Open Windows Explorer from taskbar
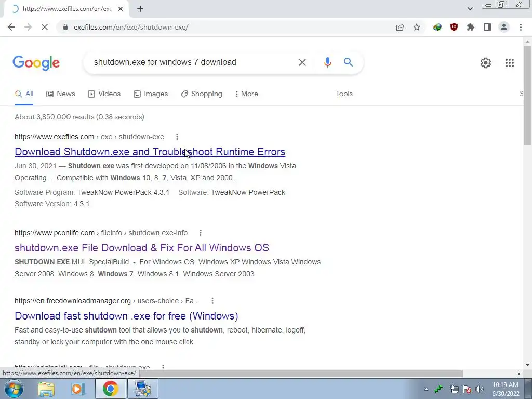The height and width of the screenshot is (399, 532). pyautogui.click(x=46, y=389)
